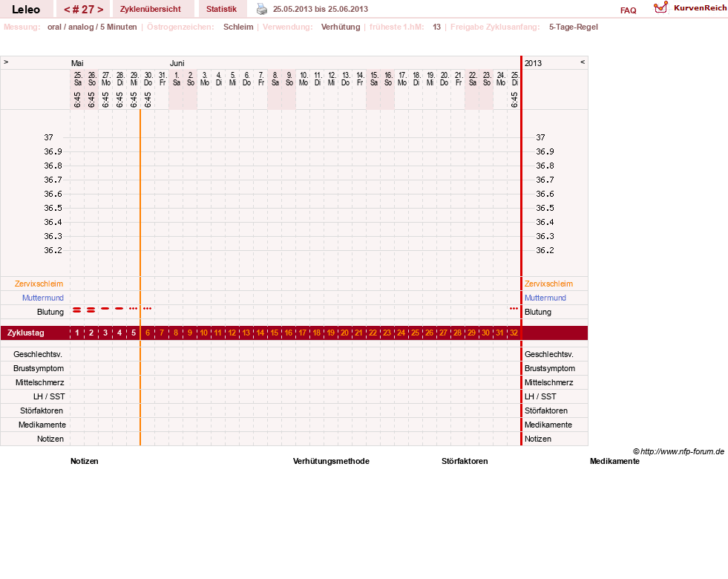Click the left LH / SST row label
Screen dimensions: 728x579
pyautogui.click(x=49, y=396)
